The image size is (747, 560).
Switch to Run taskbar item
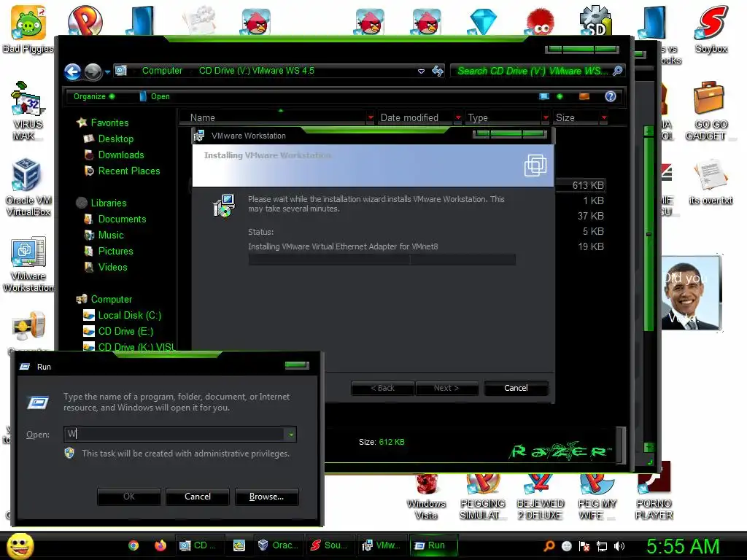pyautogui.click(x=433, y=545)
